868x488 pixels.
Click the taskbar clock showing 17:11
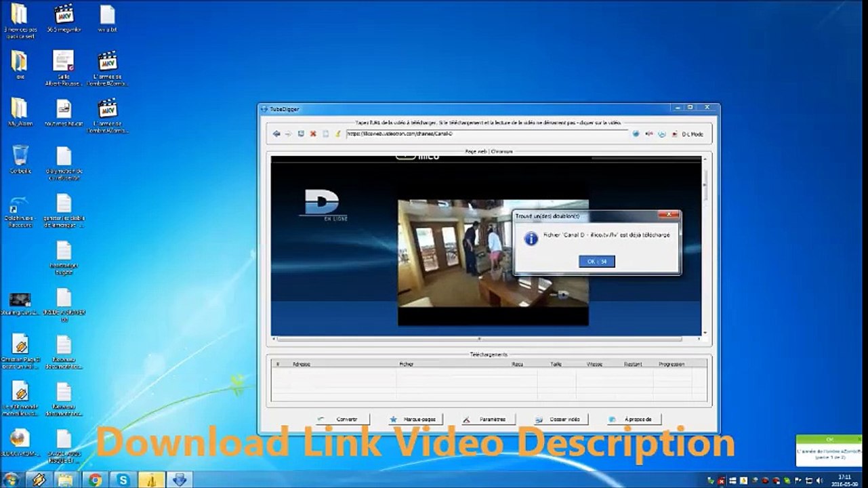844,480
